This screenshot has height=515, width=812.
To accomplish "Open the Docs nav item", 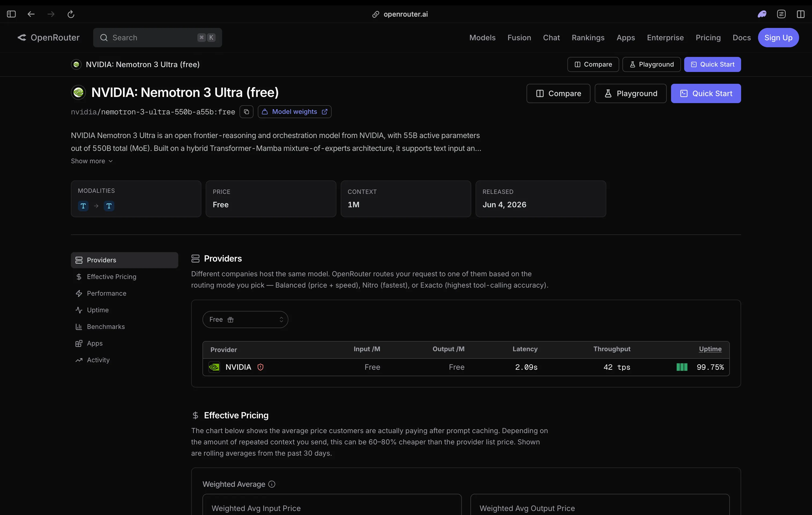I will 742,37.
